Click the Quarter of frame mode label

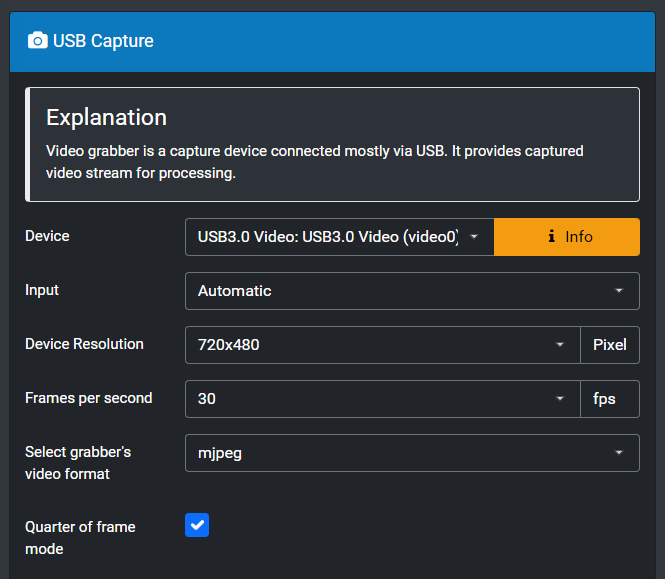80,537
